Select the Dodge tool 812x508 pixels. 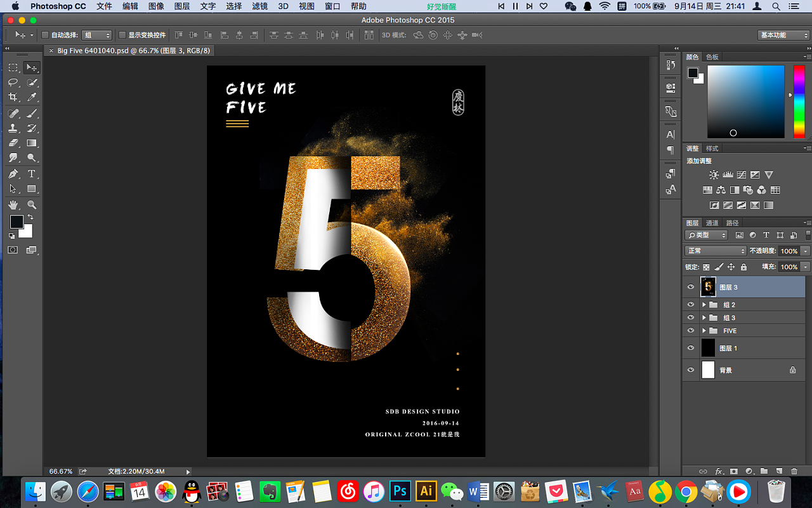click(32, 157)
